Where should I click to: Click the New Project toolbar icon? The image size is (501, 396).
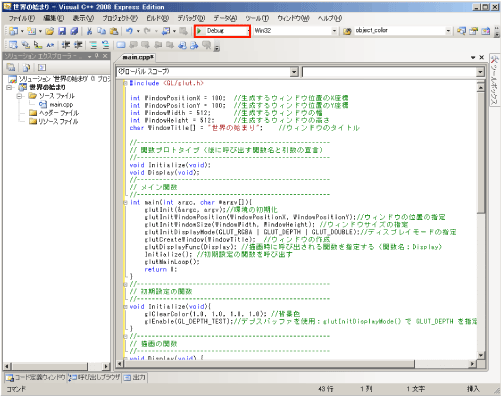click(x=14, y=31)
